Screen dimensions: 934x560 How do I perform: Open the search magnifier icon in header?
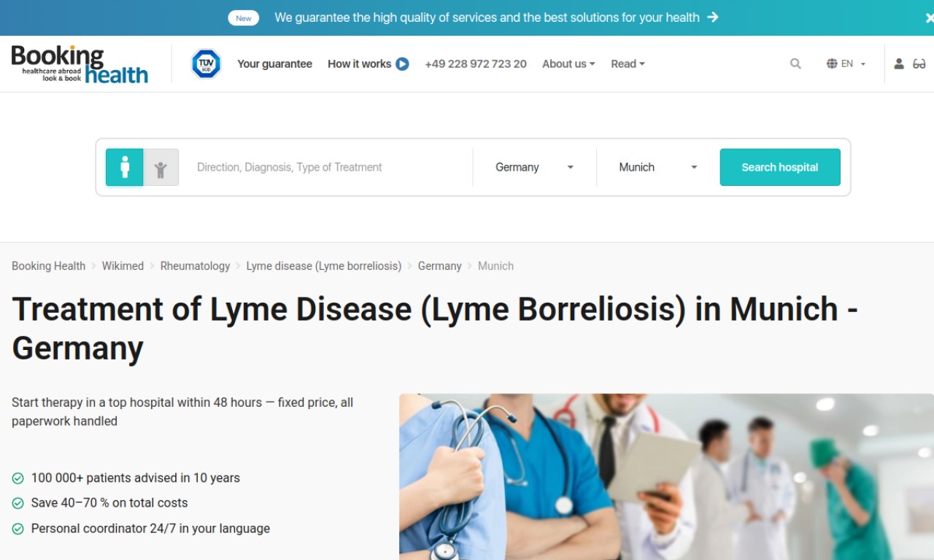[795, 64]
